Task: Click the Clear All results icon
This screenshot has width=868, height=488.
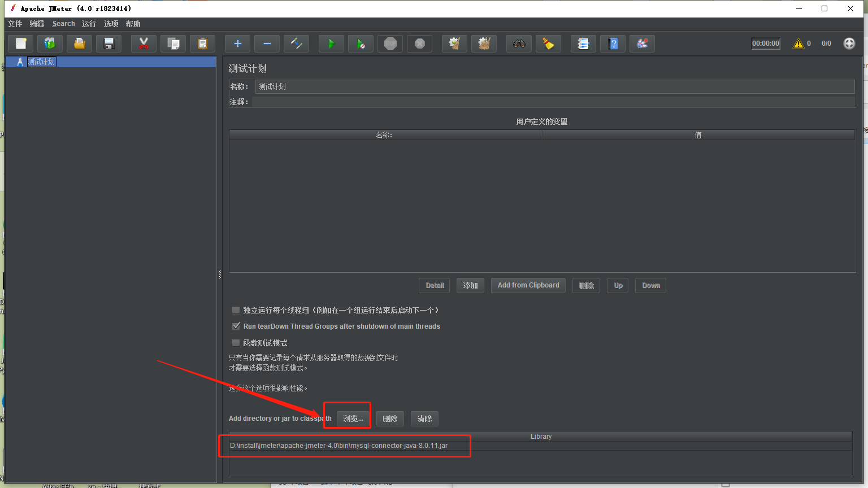Action: [x=484, y=43]
